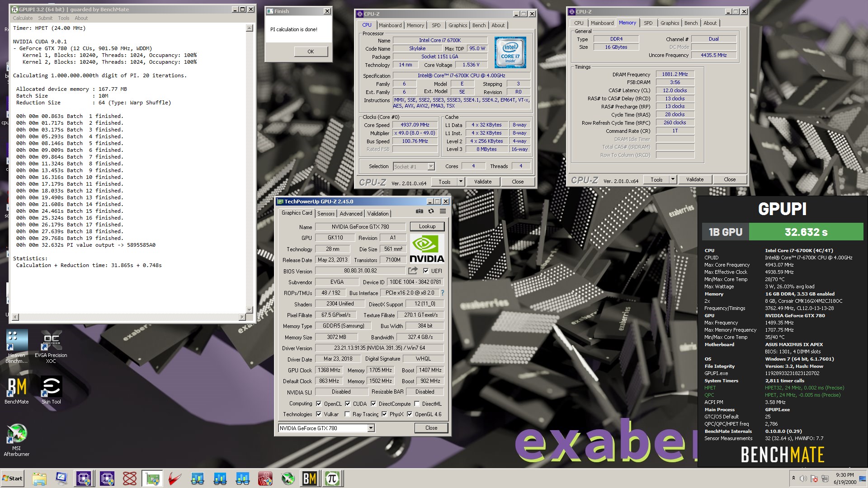The height and width of the screenshot is (488, 868).
Task: Click the BIOS version share/export icon
Action: [x=413, y=271]
